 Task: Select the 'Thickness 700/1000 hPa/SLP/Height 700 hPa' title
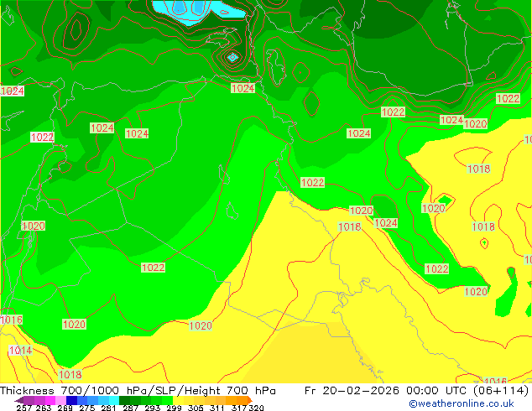click(138, 391)
